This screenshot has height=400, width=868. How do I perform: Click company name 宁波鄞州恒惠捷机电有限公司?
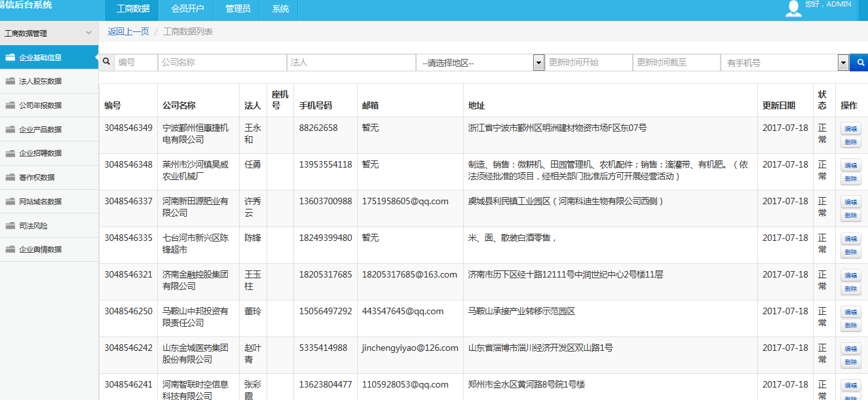(x=195, y=134)
